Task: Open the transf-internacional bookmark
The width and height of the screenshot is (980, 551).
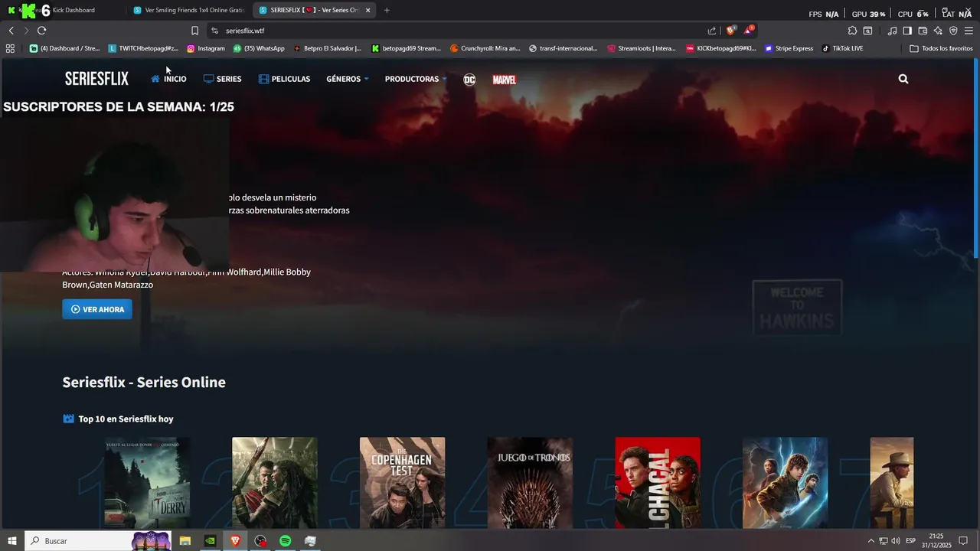Action: (563, 48)
